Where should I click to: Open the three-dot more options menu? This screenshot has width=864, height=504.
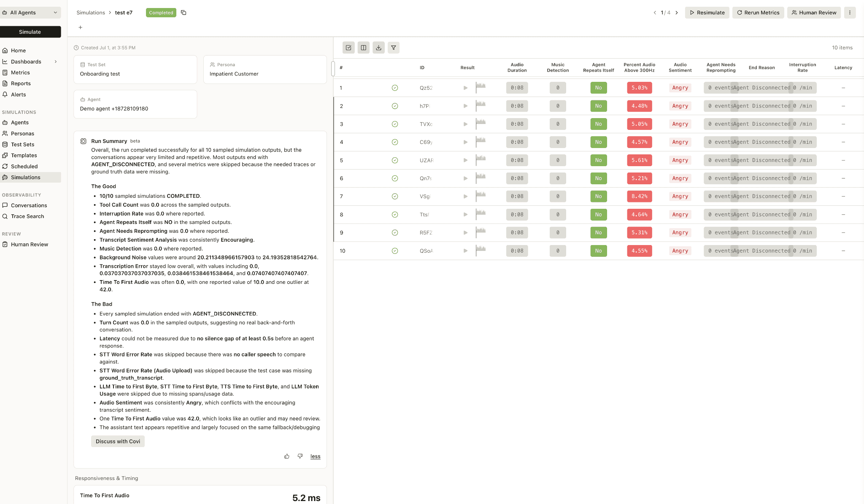coord(850,13)
